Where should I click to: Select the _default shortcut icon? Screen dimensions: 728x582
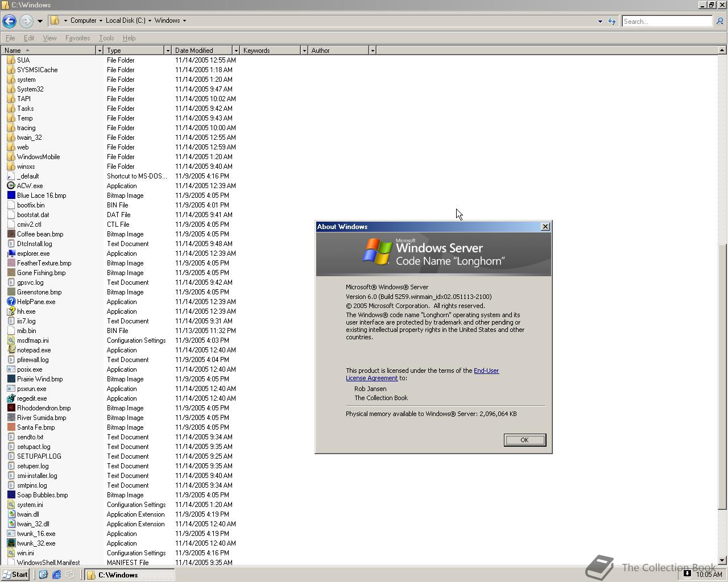tap(11, 176)
